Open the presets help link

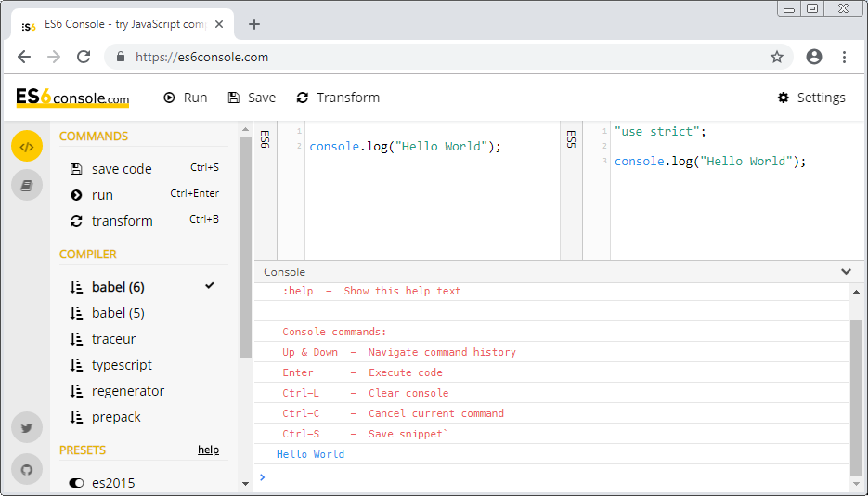[x=209, y=450]
